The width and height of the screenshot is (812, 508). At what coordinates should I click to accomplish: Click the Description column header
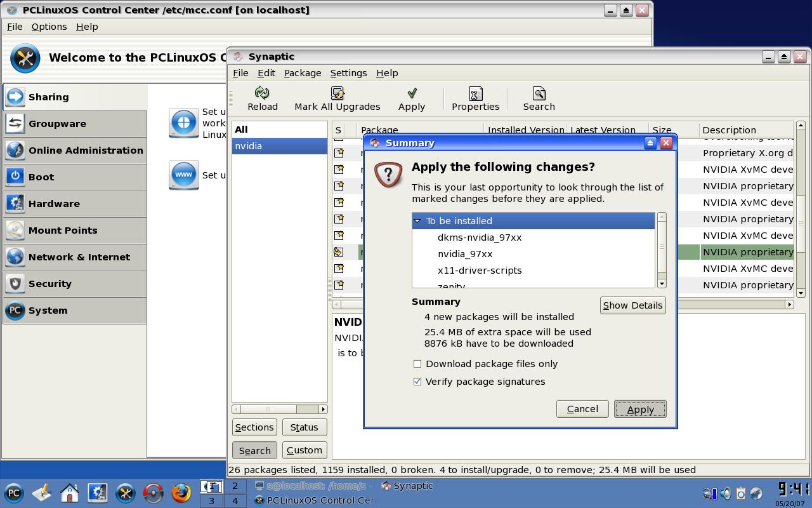[746, 130]
